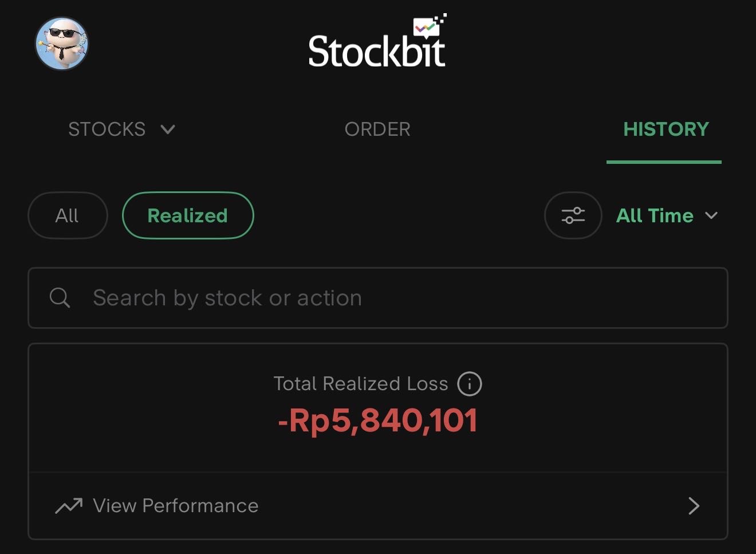Click the -Rp5,840,101 loss amount
The image size is (756, 554).
click(377, 421)
